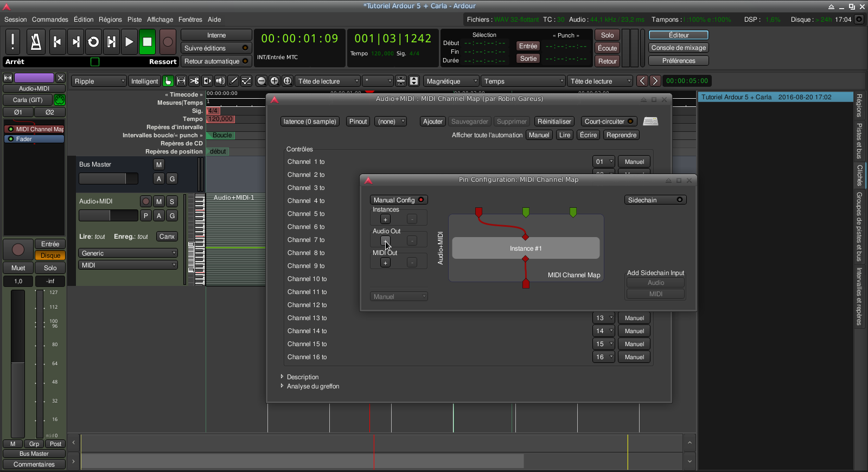Open the virtual keyboard icon in plugin window

point(650,122)
